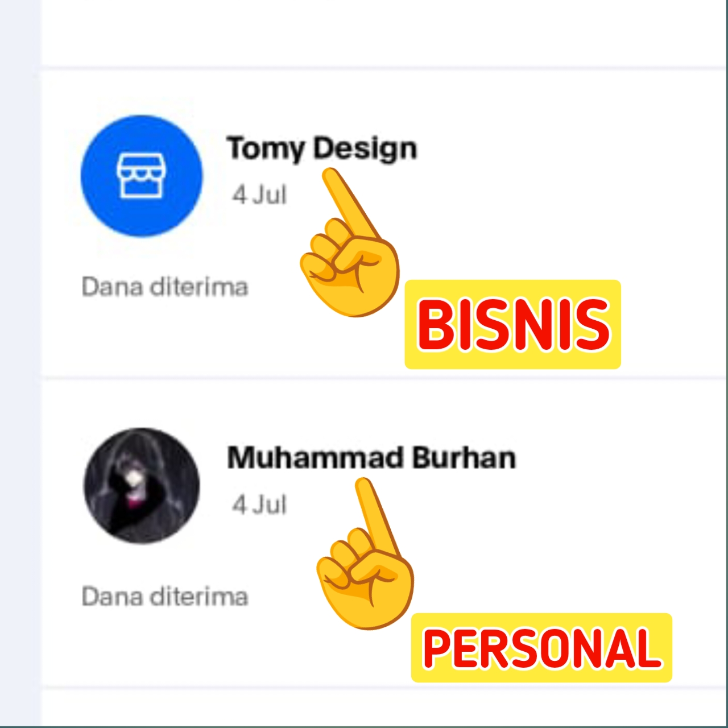728x728 pixels.
Task: Click the empty row below Muhammad Burhan
Action: pyautogui.click(x=384, y=708)
